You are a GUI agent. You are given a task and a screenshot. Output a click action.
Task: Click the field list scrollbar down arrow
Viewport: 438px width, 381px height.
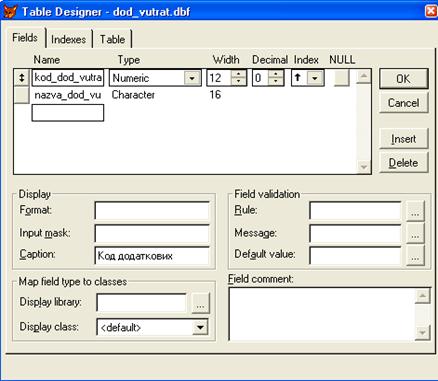(x=363, y=166)
